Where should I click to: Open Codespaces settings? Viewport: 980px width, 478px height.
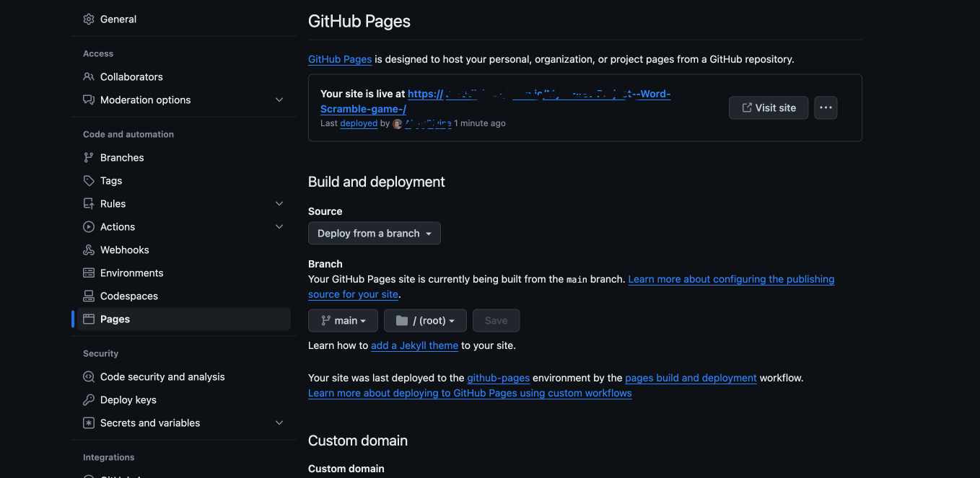184,296
